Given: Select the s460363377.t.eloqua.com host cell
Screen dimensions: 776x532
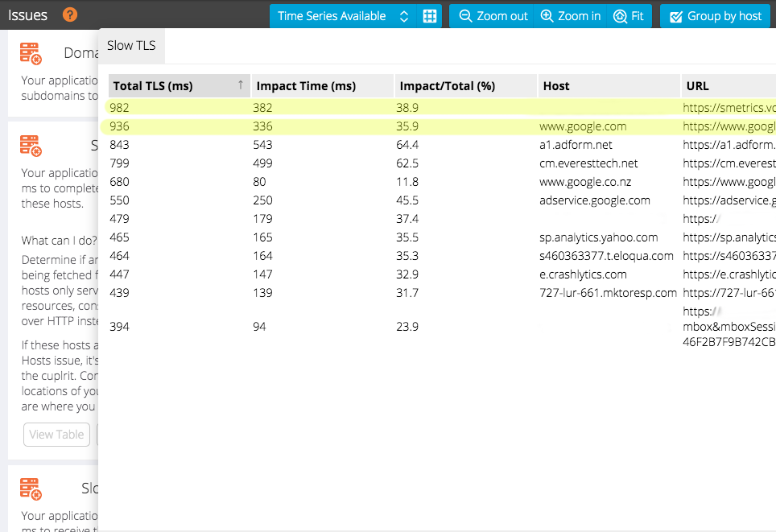Looking at the screenshot, I should coord(606,256).
